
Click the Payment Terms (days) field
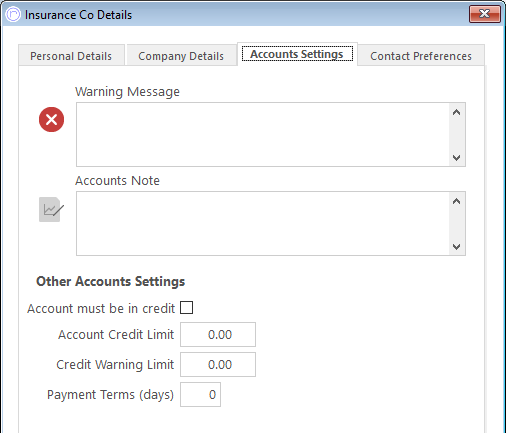pos(200,394)
